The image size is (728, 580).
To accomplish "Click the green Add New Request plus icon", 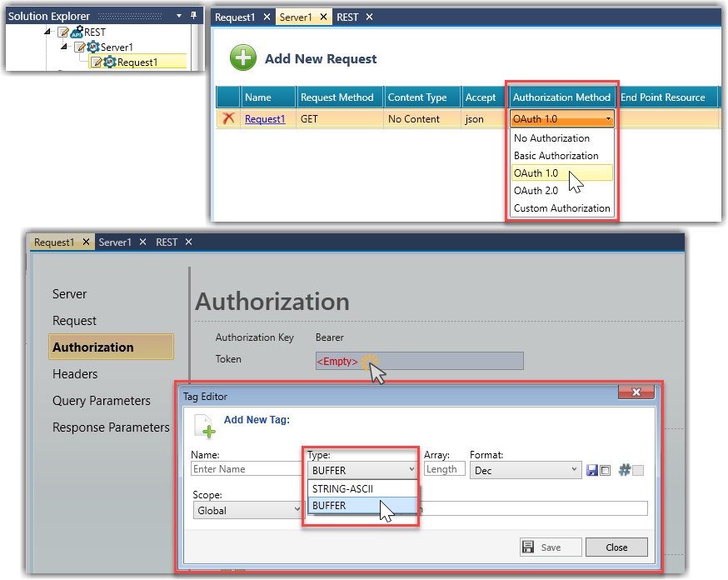I will coord(243,57).
